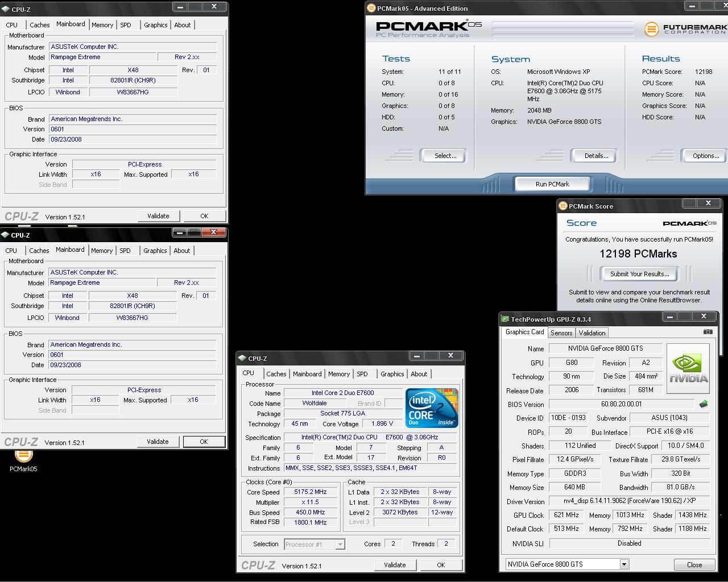Click the Memory Type GDDR3 field
728x582 pixels.
(575, 473)
